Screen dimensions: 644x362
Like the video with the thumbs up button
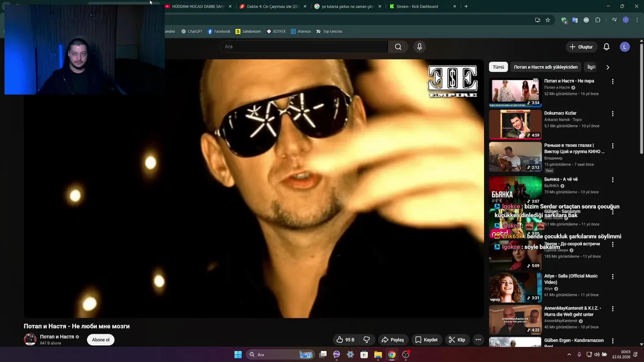(345, 340)
